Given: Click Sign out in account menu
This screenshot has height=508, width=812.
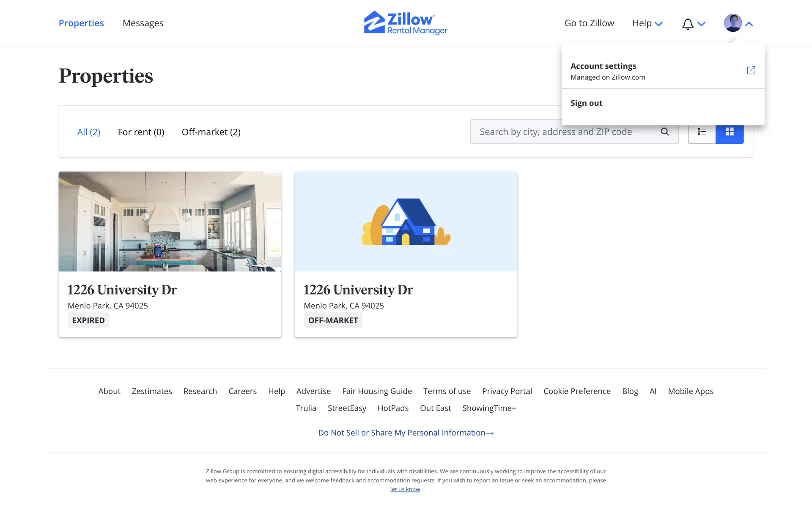Looking at the screenshot, I should [x=586, y=103].
